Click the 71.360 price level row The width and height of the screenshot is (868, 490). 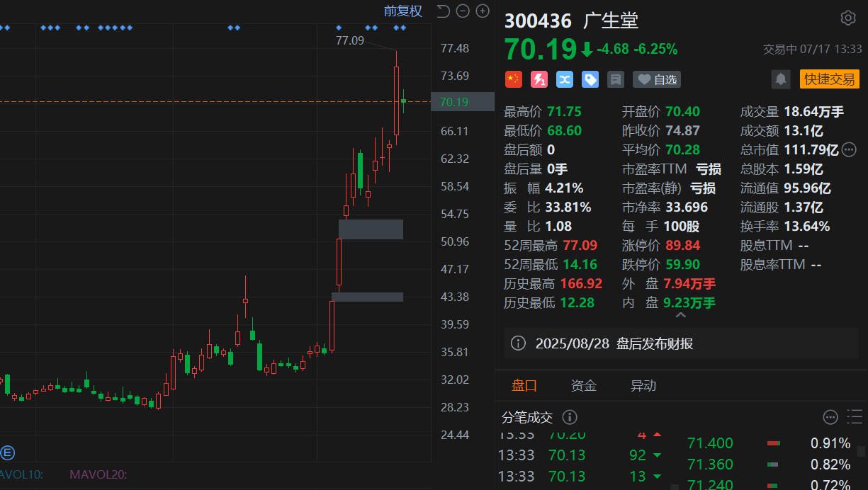[769, 465]
